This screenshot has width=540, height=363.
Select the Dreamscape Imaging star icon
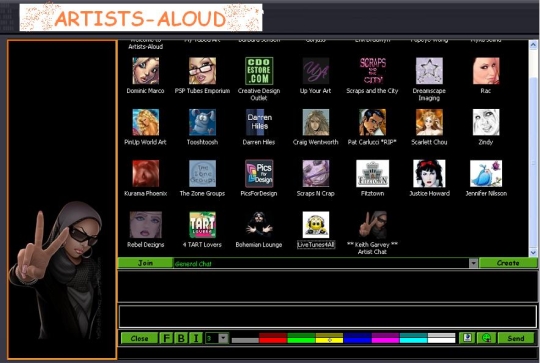(429, 71)
